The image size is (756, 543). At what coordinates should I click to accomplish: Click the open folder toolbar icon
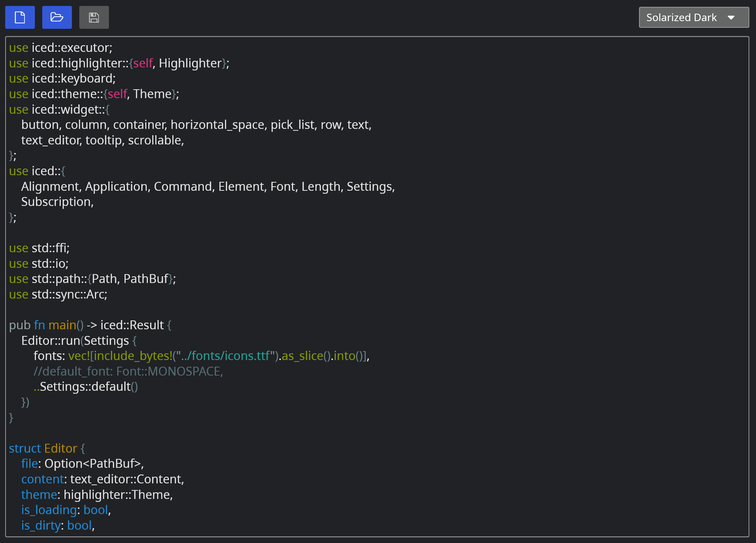tap(57, 17)
